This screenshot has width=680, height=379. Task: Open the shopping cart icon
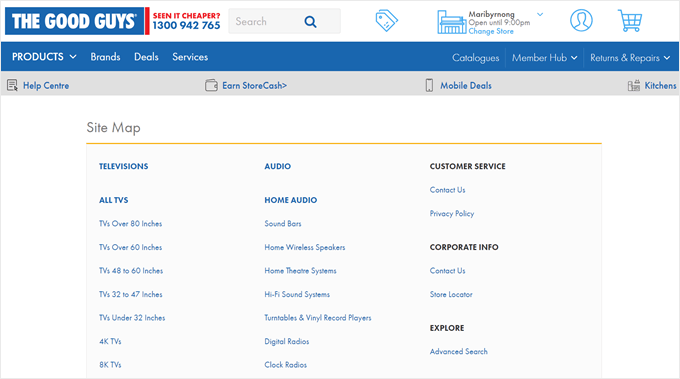(x=630, y=20)
